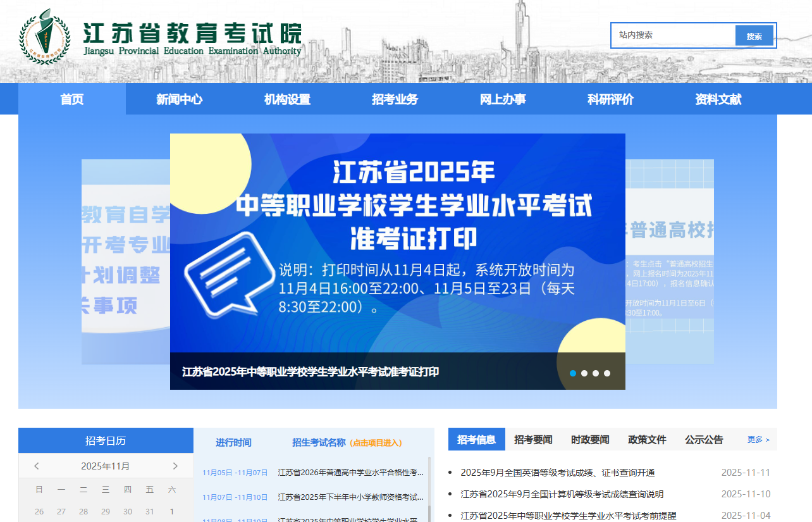
Task: Open the 新闻中心 navigation menu
Action: [x=180, y=99]
